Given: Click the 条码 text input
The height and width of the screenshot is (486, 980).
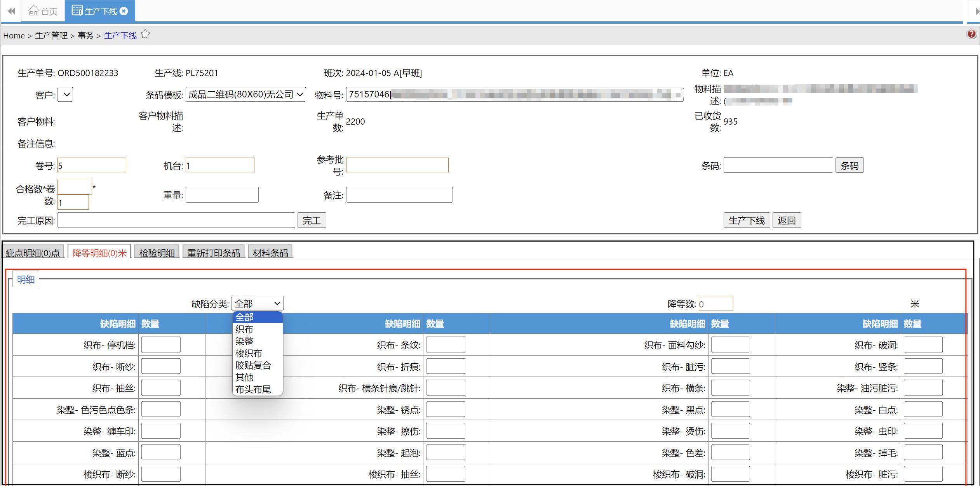Looking at the screenshot, I should click(x=778, y=165).
